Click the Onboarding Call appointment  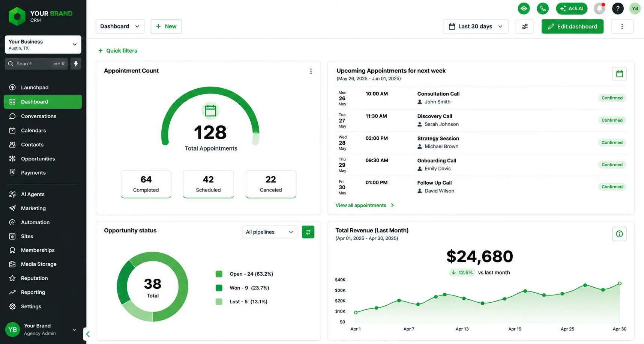point(481,164)
